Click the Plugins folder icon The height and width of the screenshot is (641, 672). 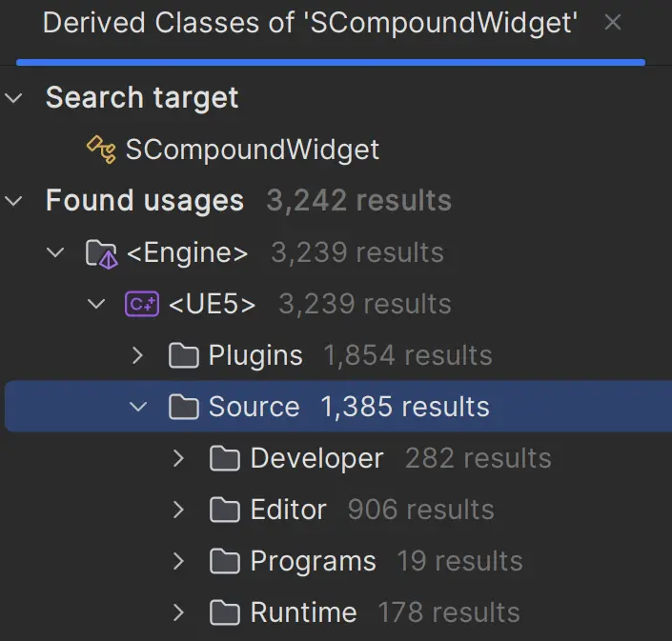183,356
